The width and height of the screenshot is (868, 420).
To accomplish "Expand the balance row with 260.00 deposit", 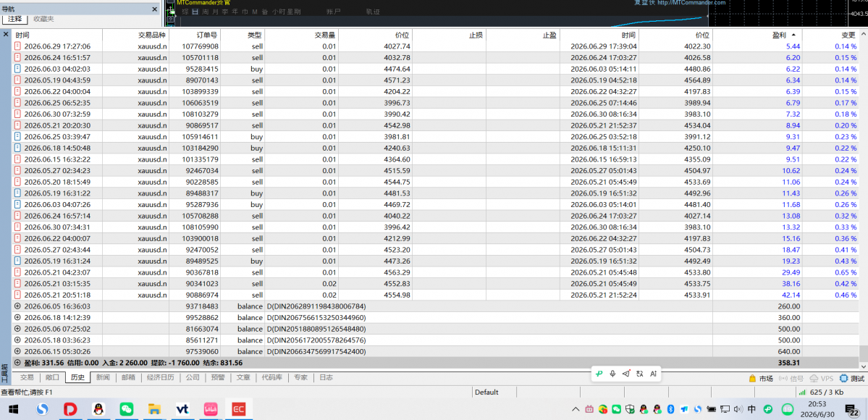I will point(17,306).
